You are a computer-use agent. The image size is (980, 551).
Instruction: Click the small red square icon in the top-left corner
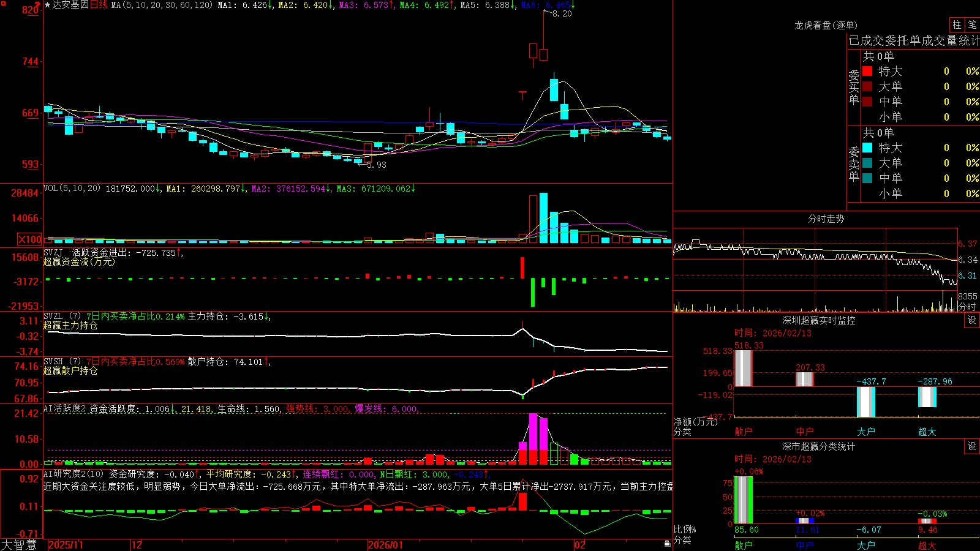click(x=3, y=4)
